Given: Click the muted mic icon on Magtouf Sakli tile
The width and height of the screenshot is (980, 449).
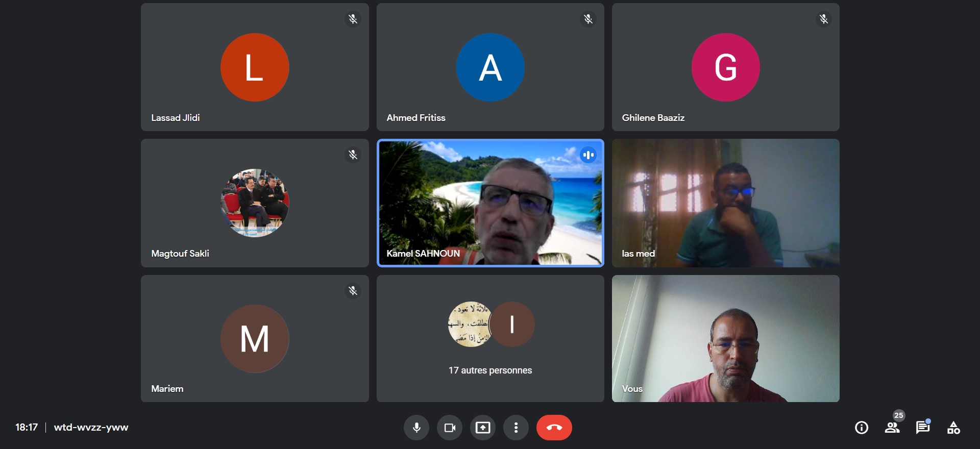Looking at the screenshot, I should [x=353, y=155].
